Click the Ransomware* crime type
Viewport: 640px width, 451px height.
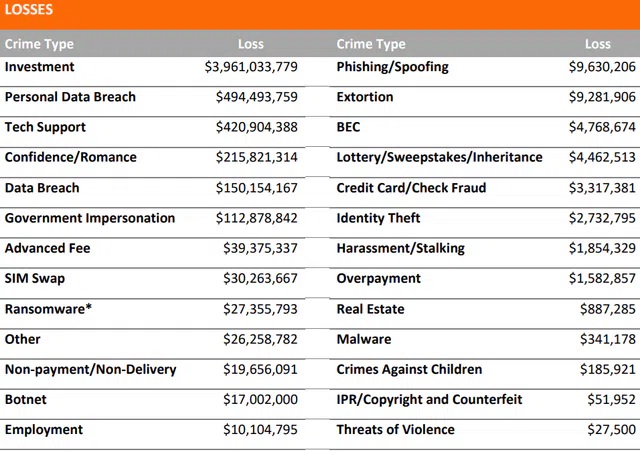click(x=48, y=309)
